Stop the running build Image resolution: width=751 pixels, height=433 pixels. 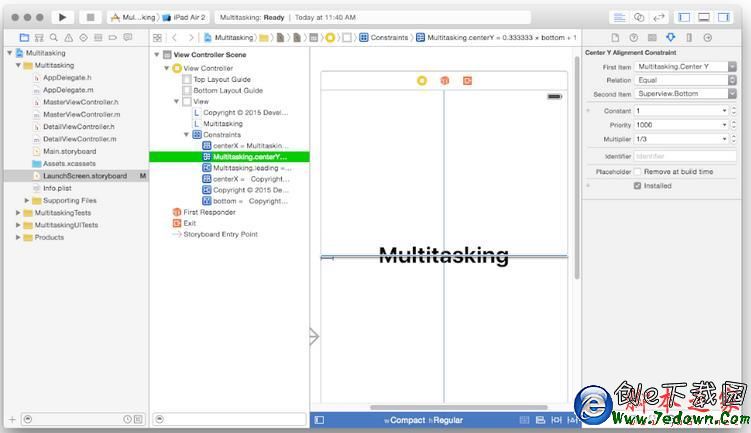tap(90, 17)
